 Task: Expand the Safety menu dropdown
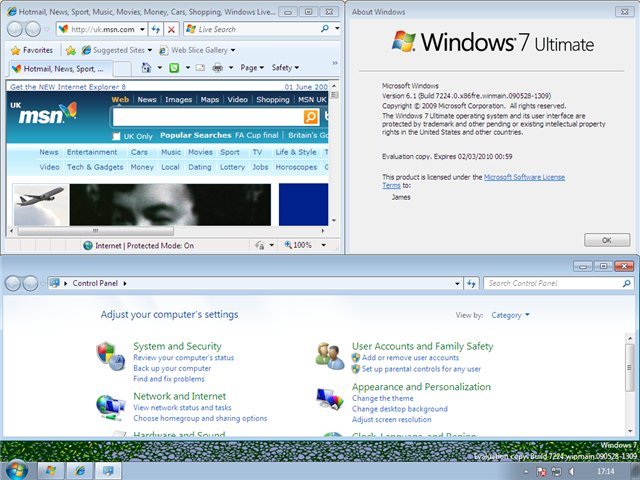pyautogui.click(x=285, y=68)
